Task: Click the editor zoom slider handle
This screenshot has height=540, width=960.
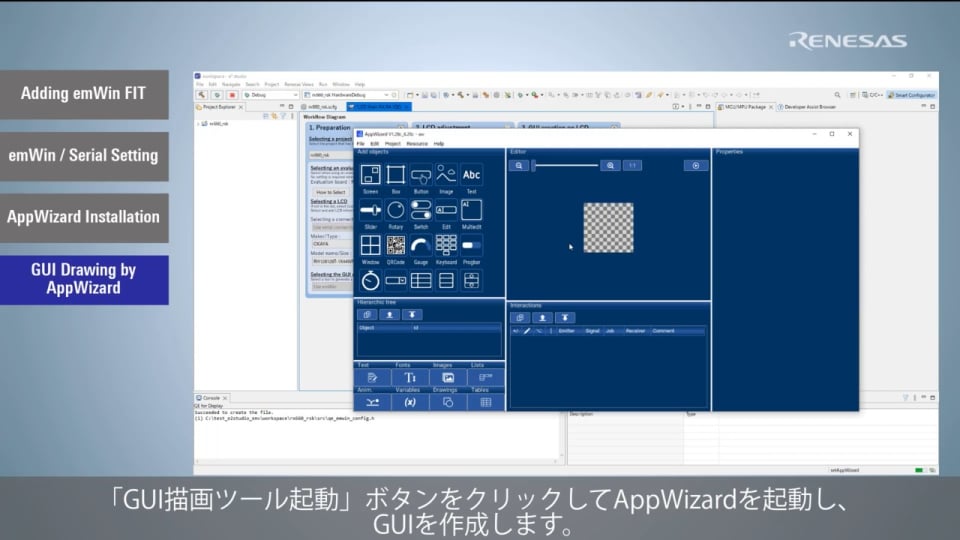Action: (x=534, y=165)
